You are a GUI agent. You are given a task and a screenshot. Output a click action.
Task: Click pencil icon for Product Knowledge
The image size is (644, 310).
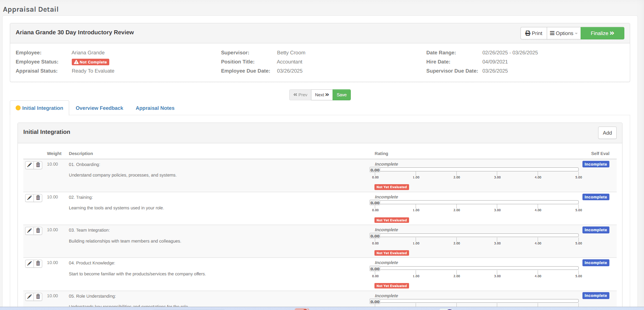[x=30, y=263]
